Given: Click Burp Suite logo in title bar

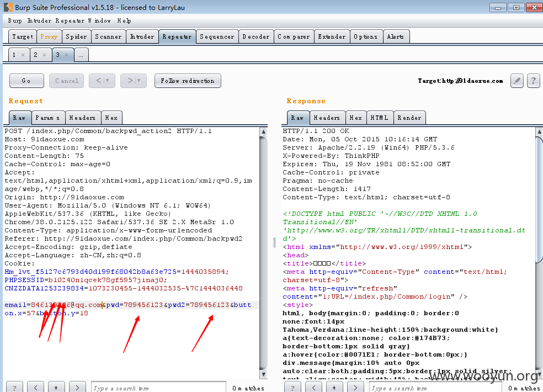Looking at the screenshot, I should 8,7.
